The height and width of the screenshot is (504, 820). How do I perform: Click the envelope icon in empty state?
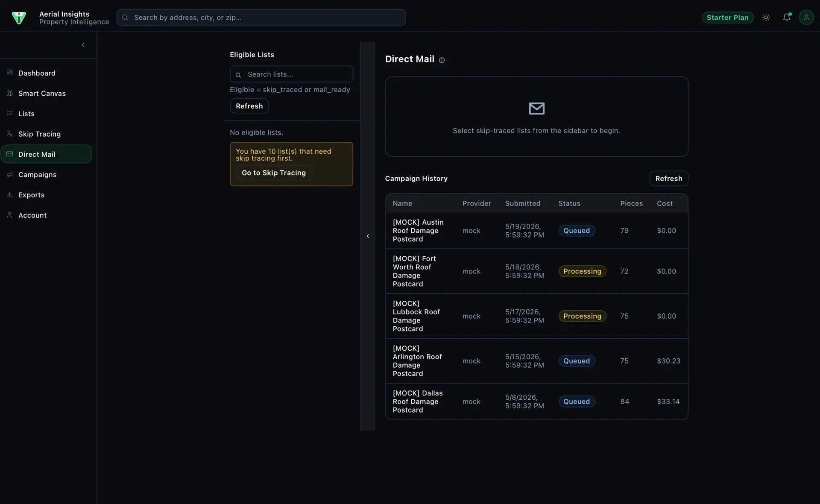536,108
